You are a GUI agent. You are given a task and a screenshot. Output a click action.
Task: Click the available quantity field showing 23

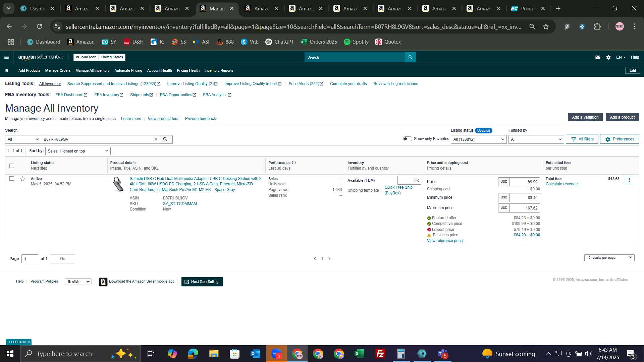tap(409, 181)
